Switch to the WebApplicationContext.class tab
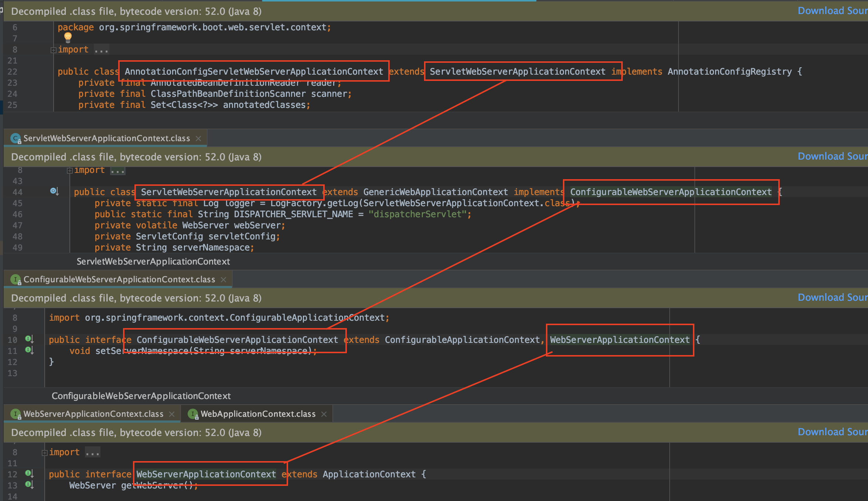The image size is (868, 501). [258, 414]
